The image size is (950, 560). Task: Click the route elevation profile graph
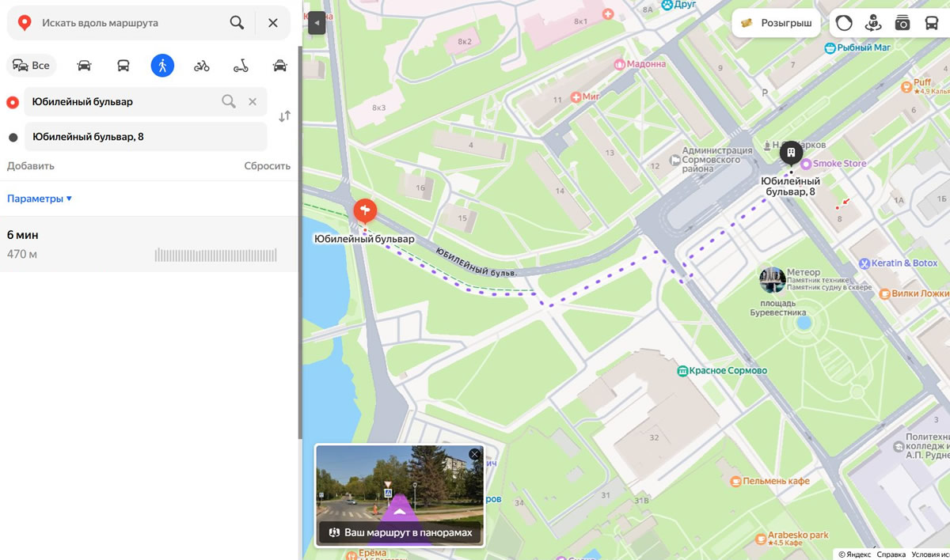click(215, 255)
